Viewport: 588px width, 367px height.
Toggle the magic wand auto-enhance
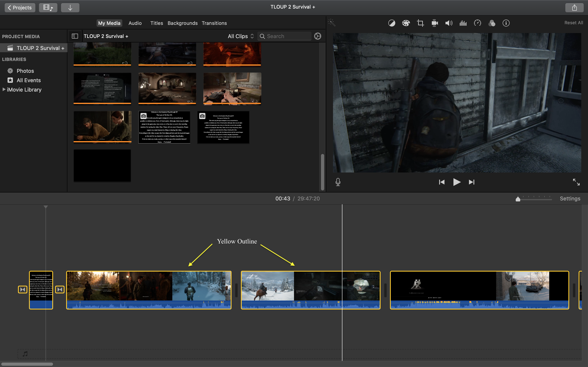pyautogui.click(x=332, y=23)
